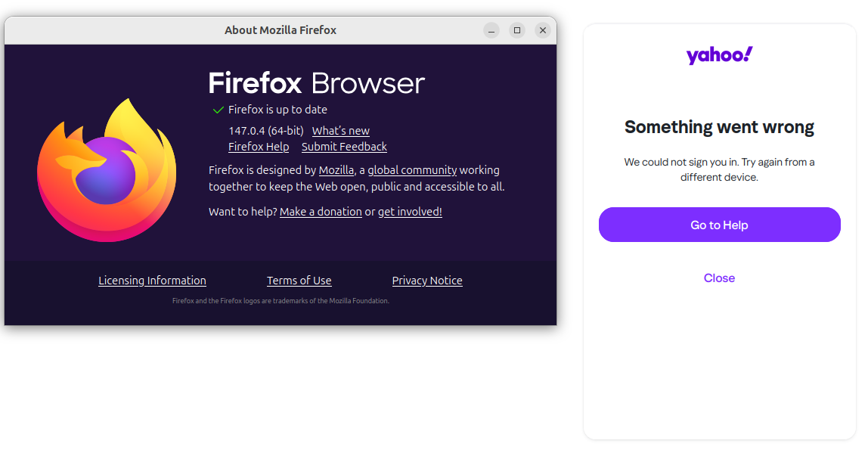Open the Terms of Use link

pyautogui.click(x=299, y=281)
